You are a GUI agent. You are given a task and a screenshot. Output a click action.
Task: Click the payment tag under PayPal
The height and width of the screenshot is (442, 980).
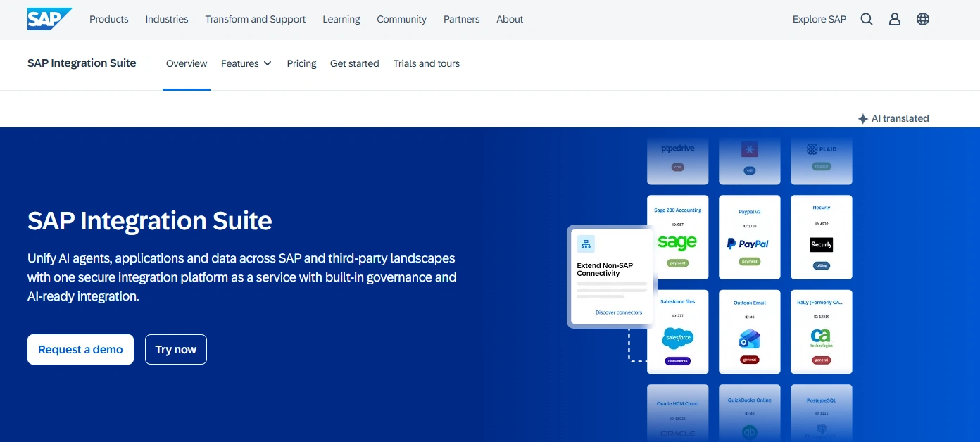click(x=750, y=261)
